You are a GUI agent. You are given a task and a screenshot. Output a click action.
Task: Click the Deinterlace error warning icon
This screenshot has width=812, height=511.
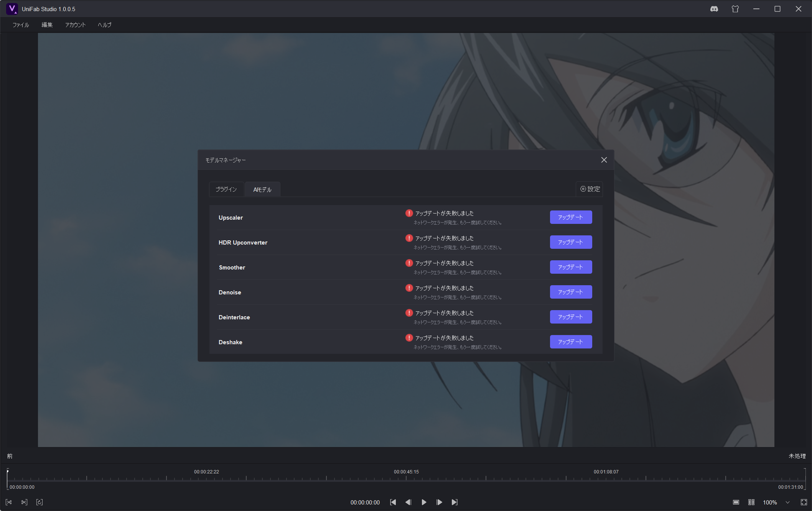coord(409,313)
